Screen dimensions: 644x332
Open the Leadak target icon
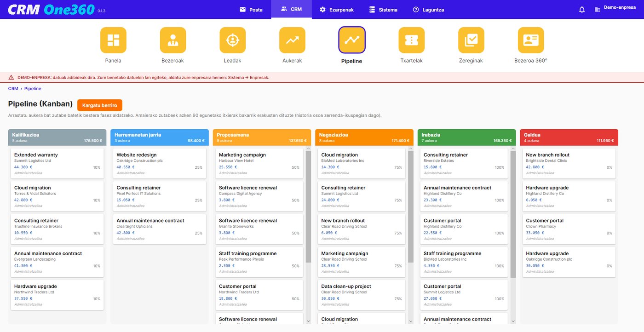pyautogui.click(x=233, y=40)
